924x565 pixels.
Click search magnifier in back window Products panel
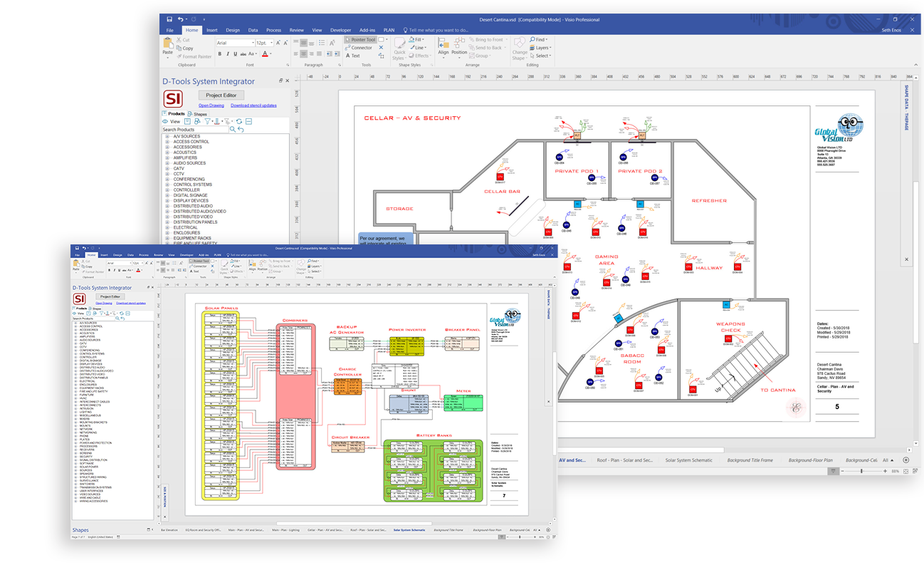[233, 129]
